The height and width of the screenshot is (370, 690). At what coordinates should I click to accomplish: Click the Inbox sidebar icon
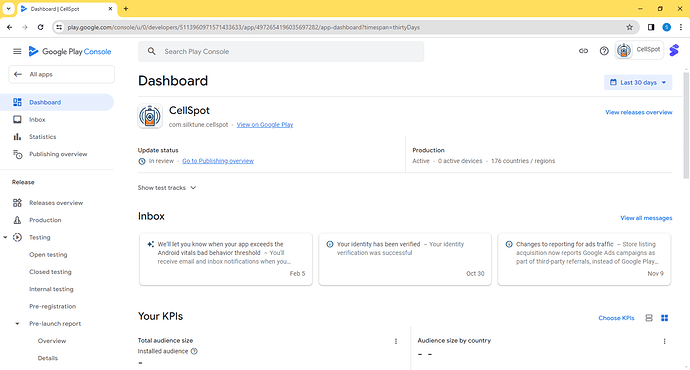[17, 119]
